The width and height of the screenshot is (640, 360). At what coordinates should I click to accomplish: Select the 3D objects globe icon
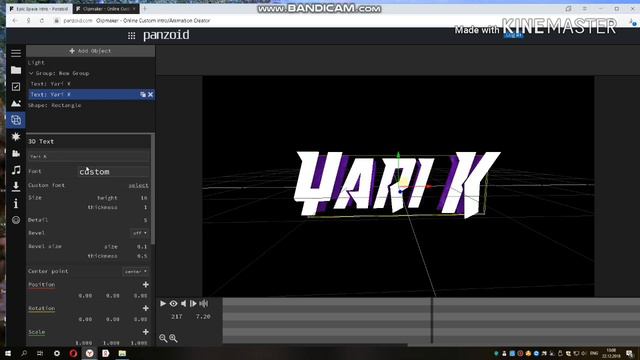pyautogui.click(x=16, y=120)
